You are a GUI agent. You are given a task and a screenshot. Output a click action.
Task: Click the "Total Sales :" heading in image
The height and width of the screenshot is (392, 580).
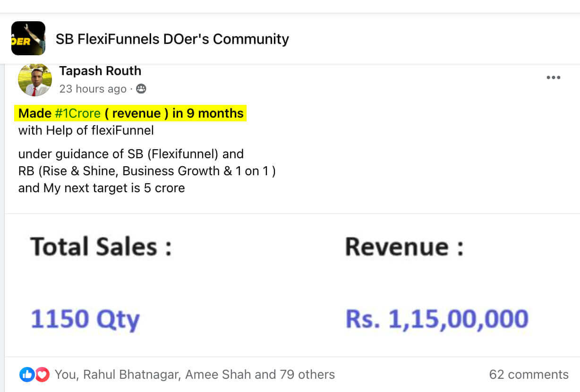click(101, 247)
